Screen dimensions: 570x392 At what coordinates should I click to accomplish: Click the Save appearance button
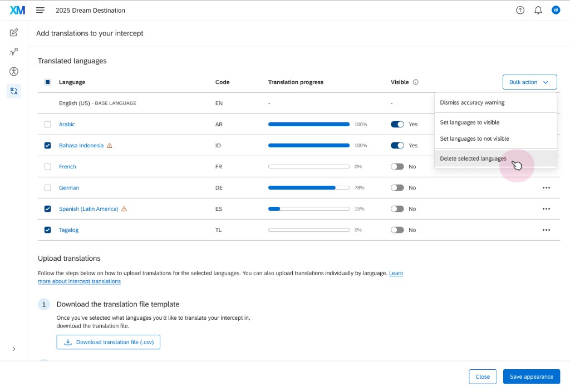coord(531,376)
